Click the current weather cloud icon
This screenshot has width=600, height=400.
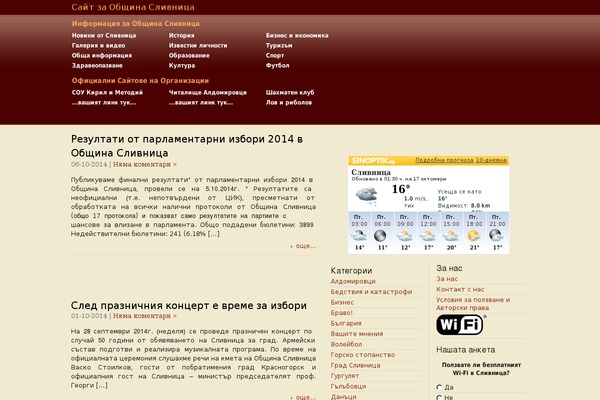[x=367, y=195]
